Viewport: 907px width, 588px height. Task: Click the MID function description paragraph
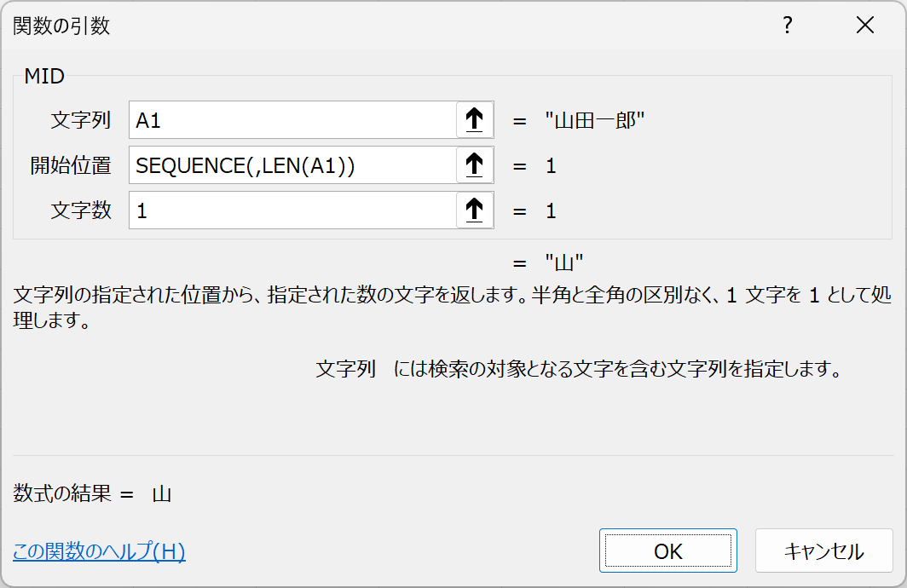pos(452,307)
